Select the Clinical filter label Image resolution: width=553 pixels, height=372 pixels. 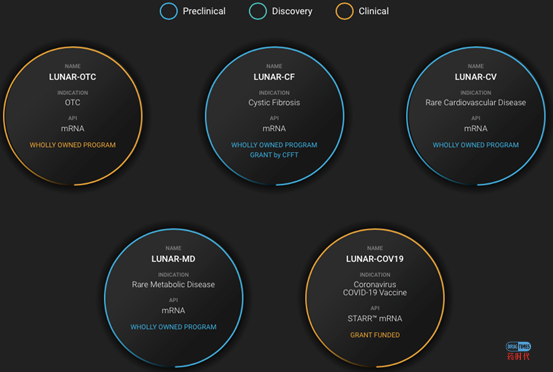pyautogui.click(x=373, y=11)
